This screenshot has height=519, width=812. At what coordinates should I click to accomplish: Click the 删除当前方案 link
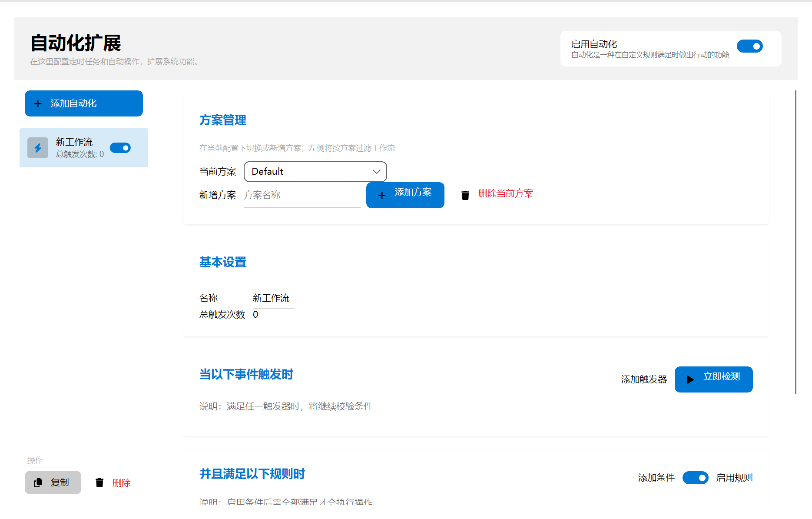506,193
